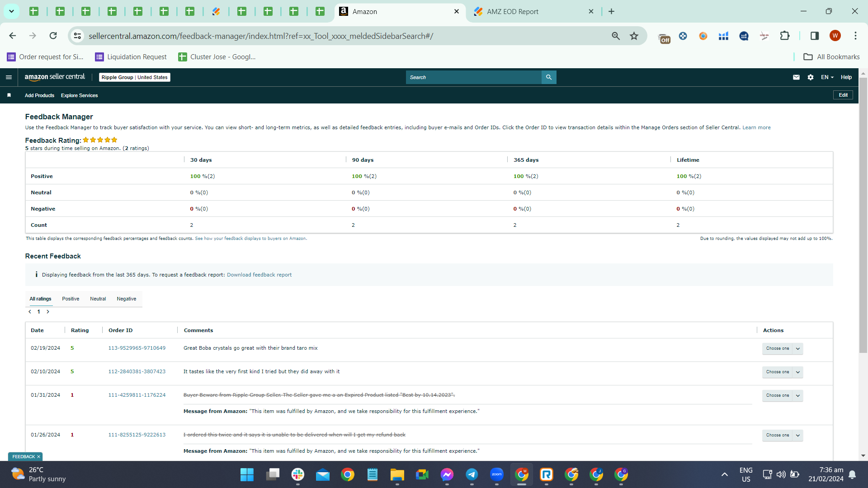Screen dimensions: 868x488
Task: Open order ID 111-8255125-9222613
Action: 137,435
